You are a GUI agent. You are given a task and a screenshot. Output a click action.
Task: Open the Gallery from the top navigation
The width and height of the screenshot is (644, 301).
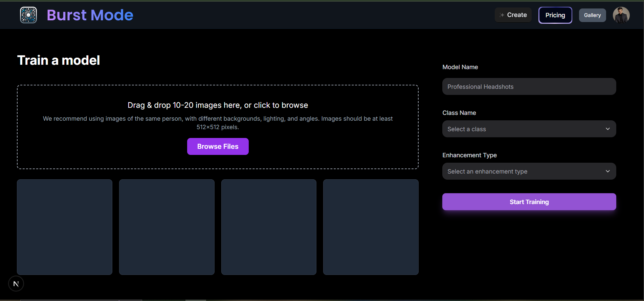point(592,15)
